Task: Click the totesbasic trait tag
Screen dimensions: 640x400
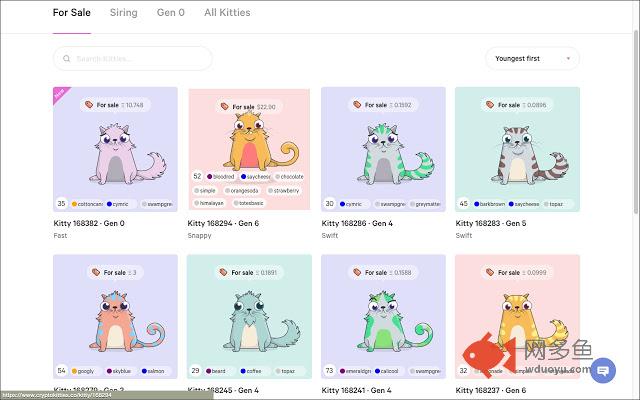Action: [249, 203]
